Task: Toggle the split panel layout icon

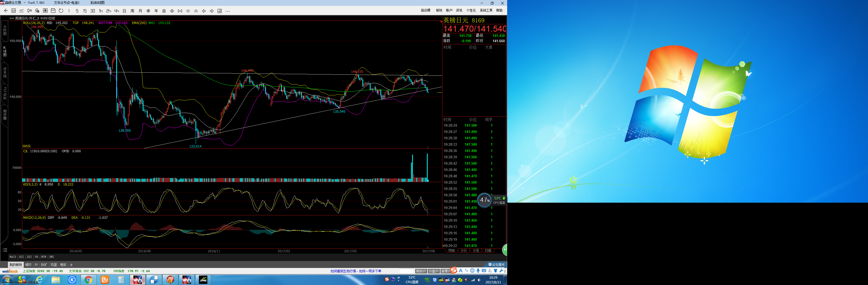Action: point(219,11)
